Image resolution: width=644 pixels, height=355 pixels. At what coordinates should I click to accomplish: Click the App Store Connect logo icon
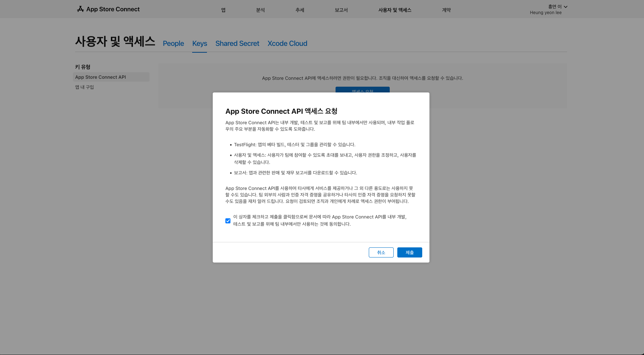tap(80, 9)
